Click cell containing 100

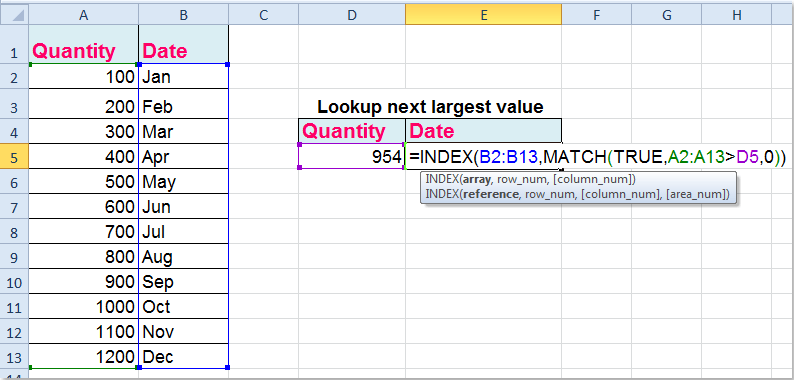84,77
